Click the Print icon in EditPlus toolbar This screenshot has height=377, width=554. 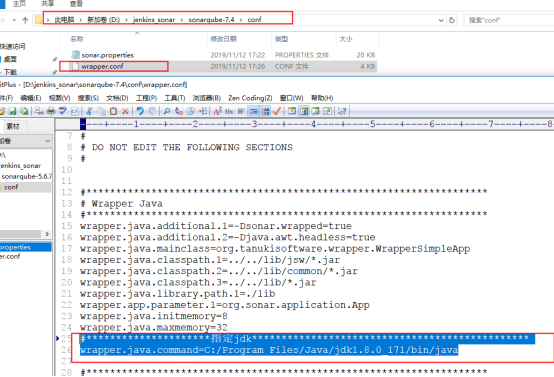[51, 111]
